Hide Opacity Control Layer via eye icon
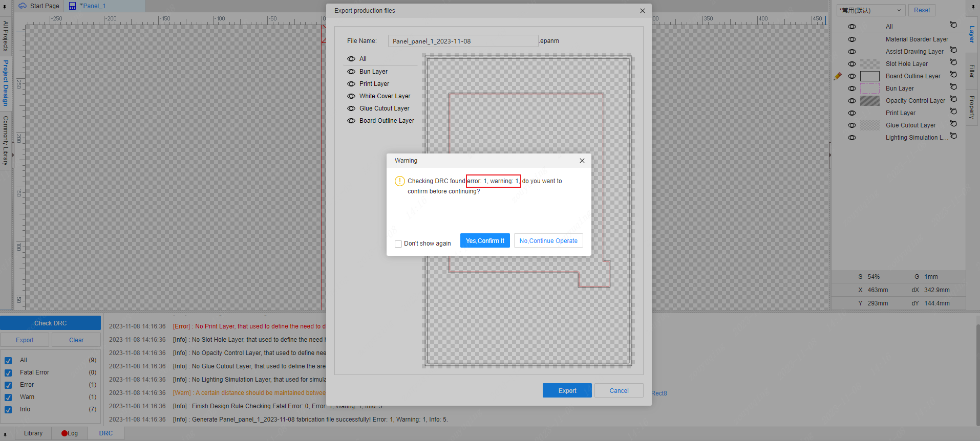Image resolution: width=980 pixels, height=441 pixels. point(852,101)
